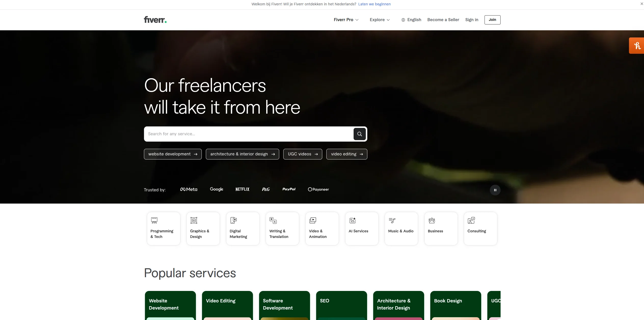644x320 pixels.
Task: Open the Explore dropdown menu
Action: (x=380, y=20)
